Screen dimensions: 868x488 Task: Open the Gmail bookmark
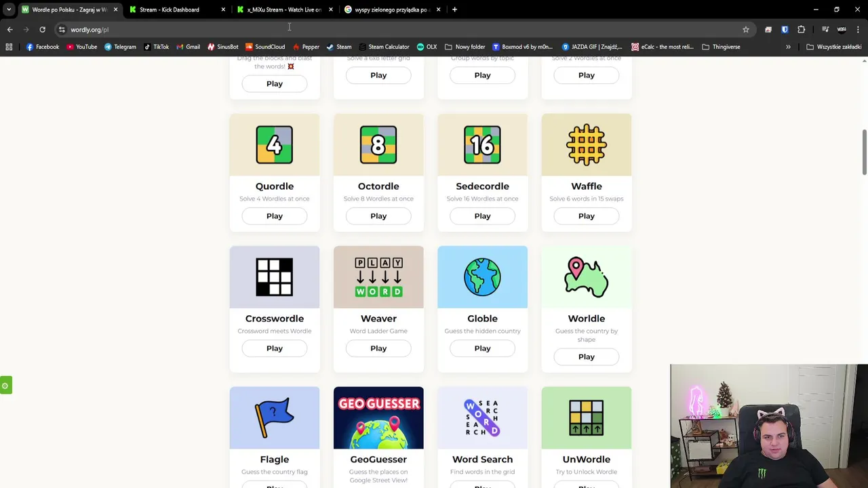(188, 47)
